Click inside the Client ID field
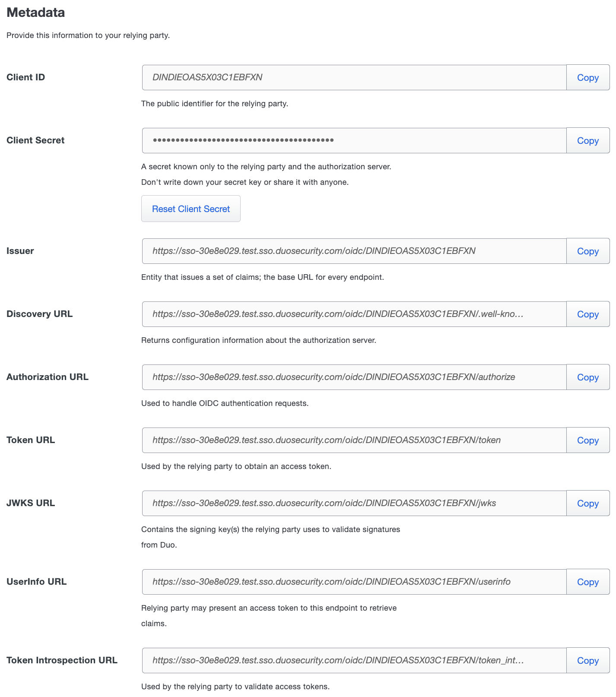Viewport: 616px width, 697px height. [x=354, y=78]
